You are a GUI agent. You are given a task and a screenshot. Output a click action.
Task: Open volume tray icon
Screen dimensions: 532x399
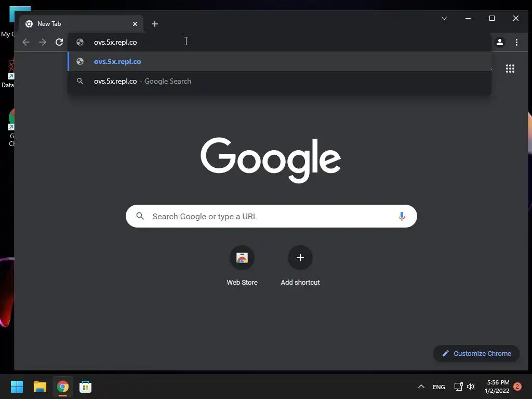click(471, 387)
